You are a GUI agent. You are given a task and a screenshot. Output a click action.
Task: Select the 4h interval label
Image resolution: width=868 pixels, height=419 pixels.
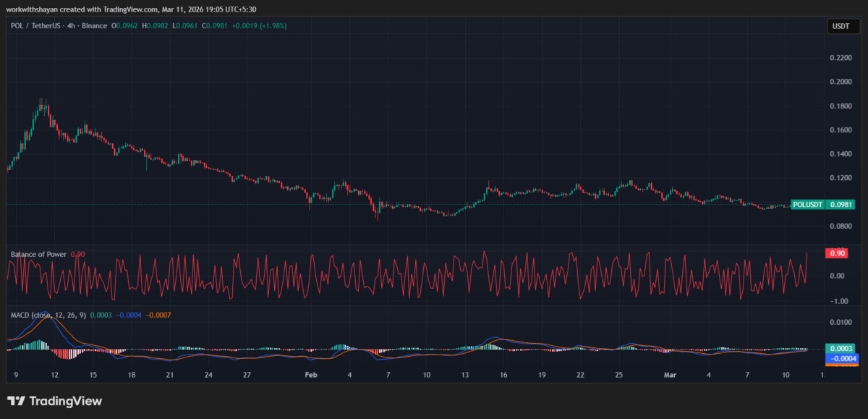point(69,26)
